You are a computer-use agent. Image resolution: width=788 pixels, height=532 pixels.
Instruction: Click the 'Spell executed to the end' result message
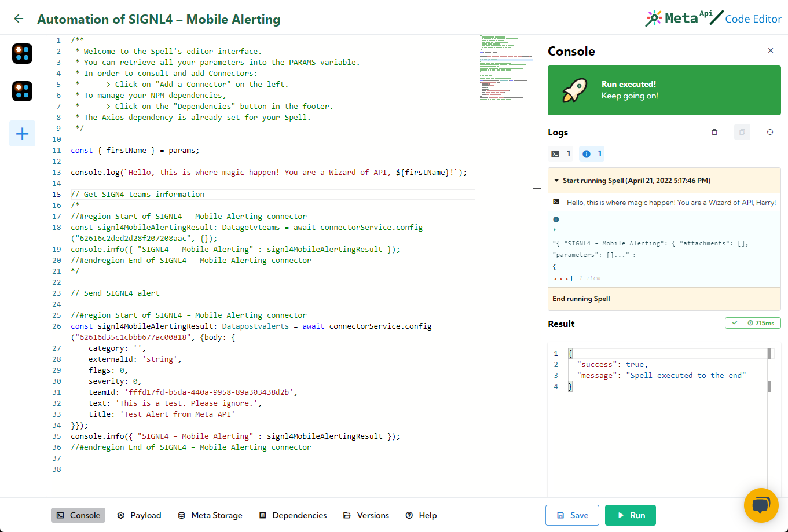pyautogui.click(x=686, y=375)
